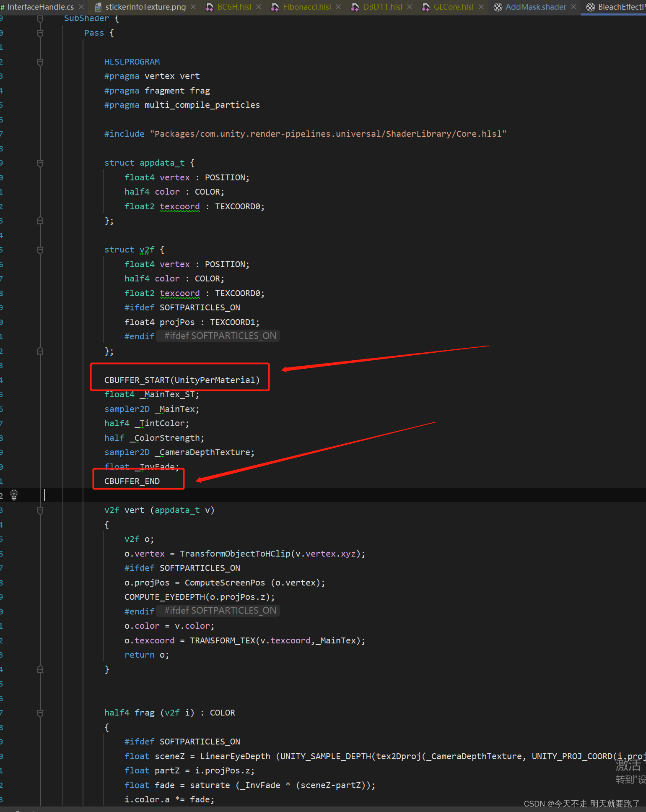This screenshot has width=646, height=812.
Task: Fold the v2f vert function in the gutter
Action: pos(40,510)
